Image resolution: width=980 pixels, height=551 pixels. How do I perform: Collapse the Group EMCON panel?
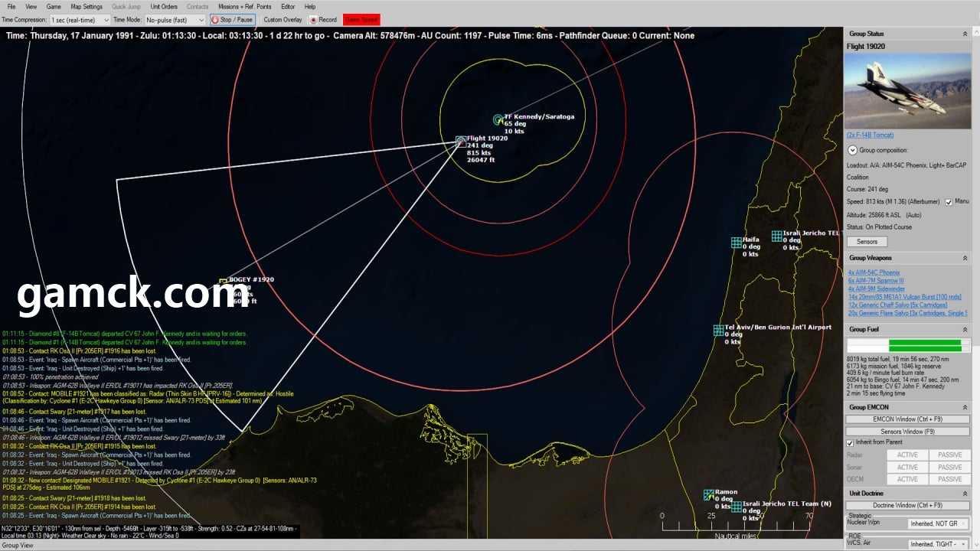(x=965, y=407)
